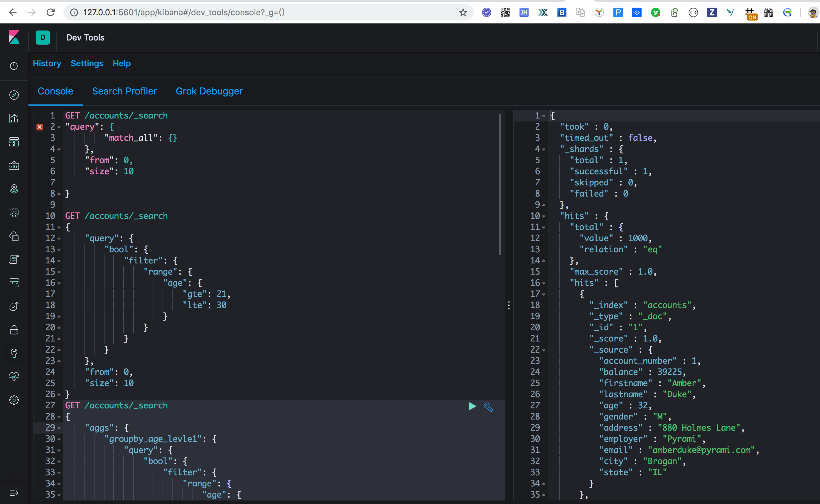
Task: Open Dashboard icon in sidebar
Action: [14, 142]
